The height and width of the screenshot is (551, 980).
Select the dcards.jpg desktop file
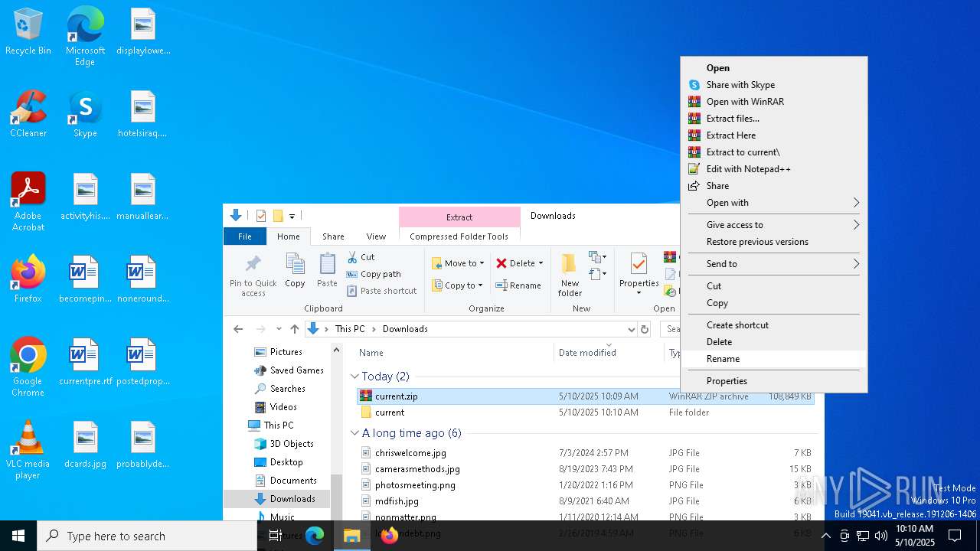pos(85,445)
